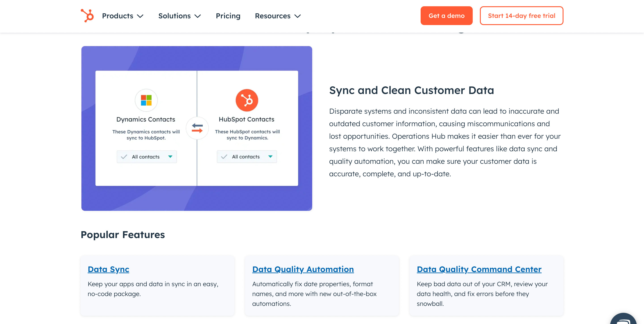
Task: Follow the Data Sync feature link
Action: (108, 269)
